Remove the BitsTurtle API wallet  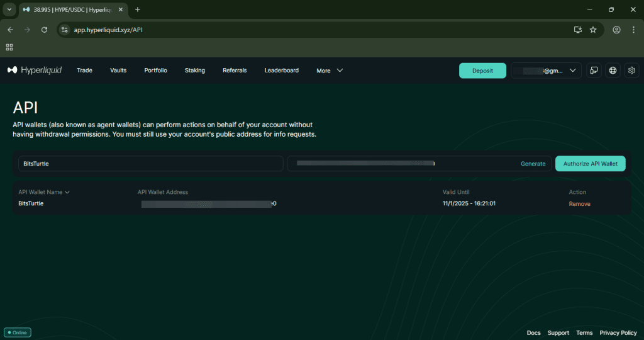click(x=579, y=204)
